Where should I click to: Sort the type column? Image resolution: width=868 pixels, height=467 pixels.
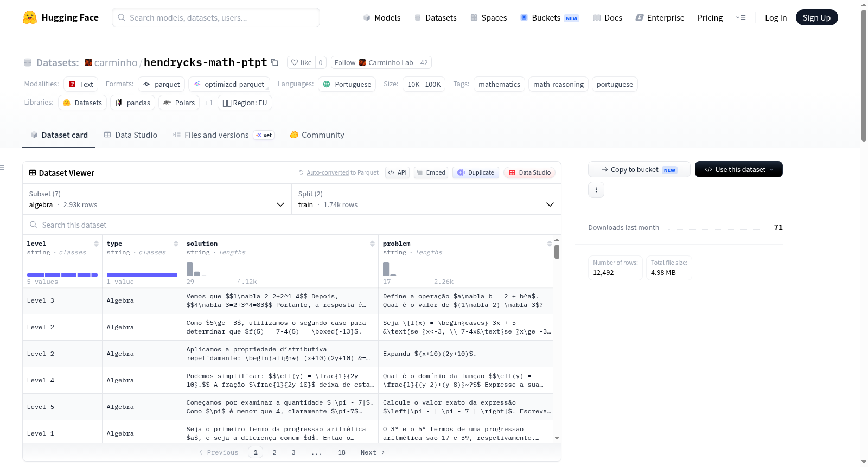tap(176, 244)
